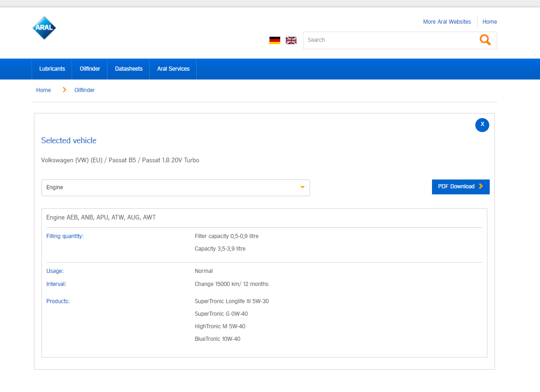The image size is (540, 392).
Task: Click the PDF Download button
Action: [460, 186]
